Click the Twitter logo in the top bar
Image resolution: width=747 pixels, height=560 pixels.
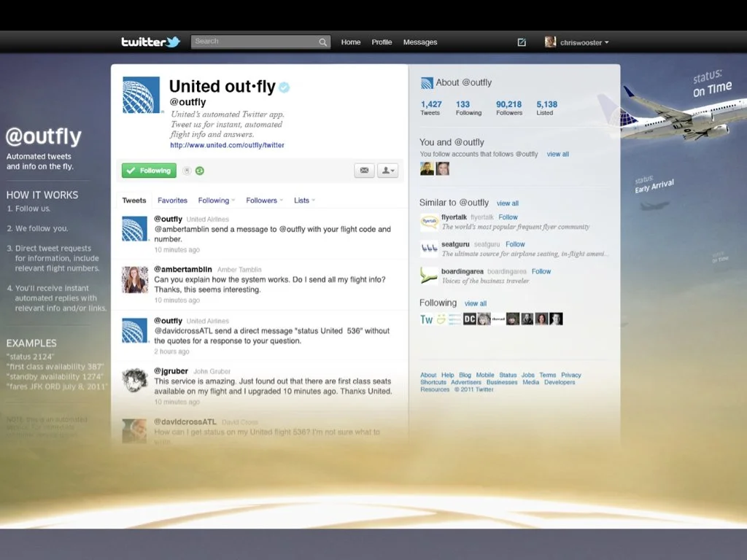pos(150,42)
